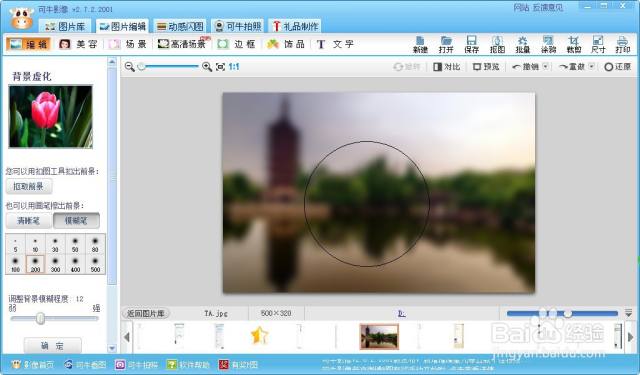Click the 确定 confirm button
This screenshot has height=375, width=640.
click(52, 346)
